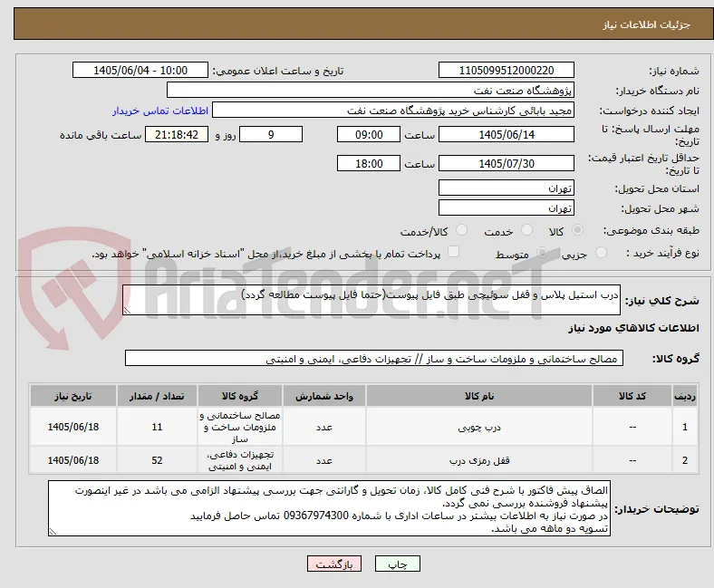The height and width of the screenshot is (588, 714).
Task: Click the واحد شمارش column header
Action: click(x=324, y=396)
